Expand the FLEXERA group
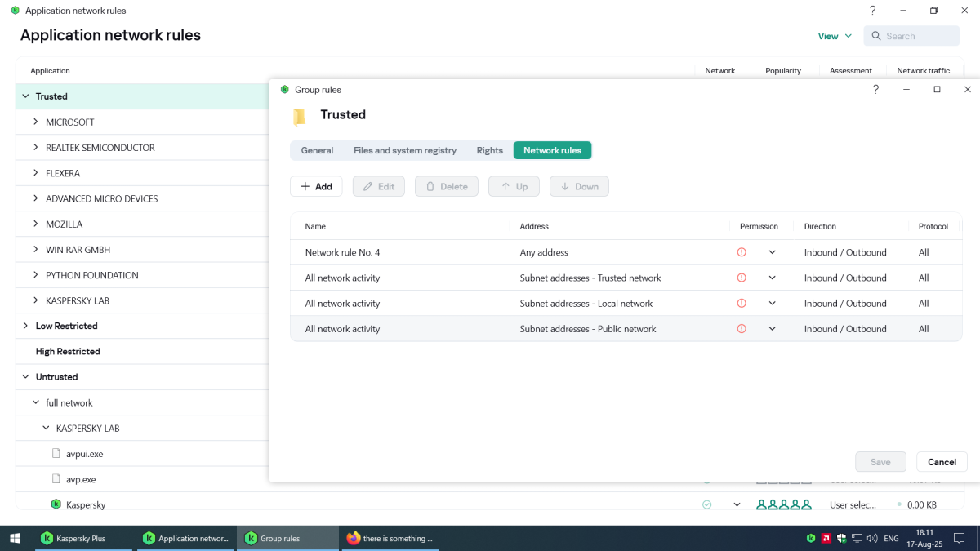The image size is (980, 551). tap(36, 173)
